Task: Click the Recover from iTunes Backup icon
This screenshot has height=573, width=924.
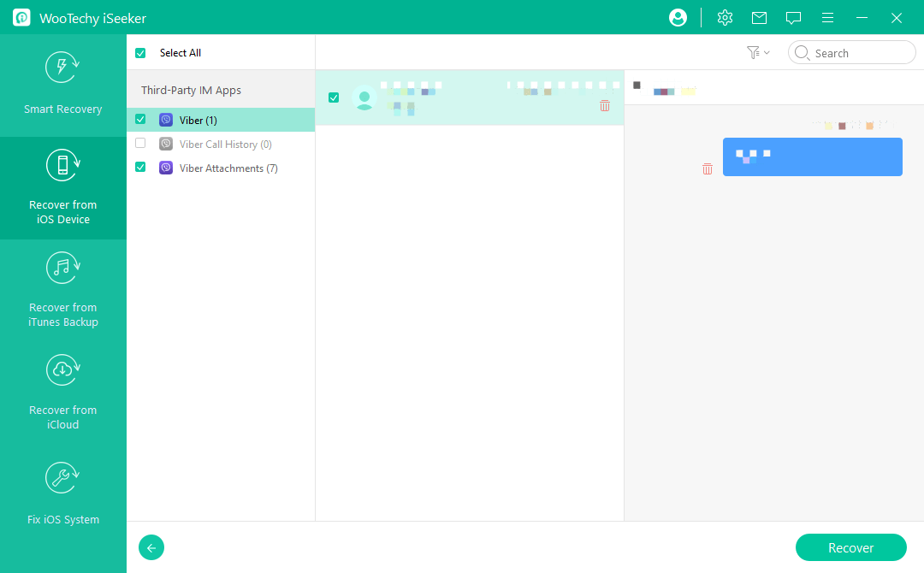Action: [62, 268]
